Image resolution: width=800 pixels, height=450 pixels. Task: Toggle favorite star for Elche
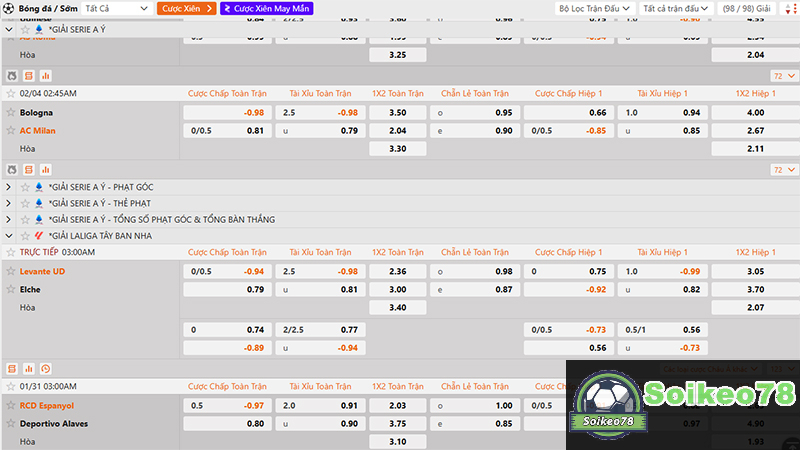(x=10, y=289)
